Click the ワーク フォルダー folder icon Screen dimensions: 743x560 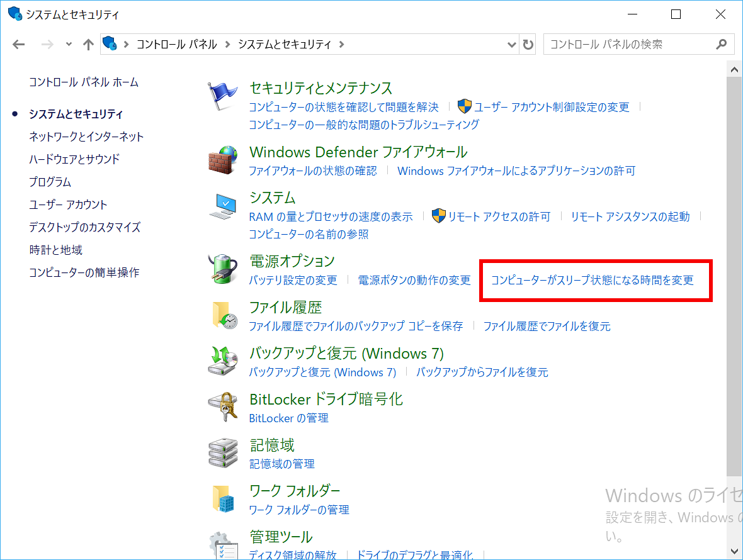click(223, 498)
